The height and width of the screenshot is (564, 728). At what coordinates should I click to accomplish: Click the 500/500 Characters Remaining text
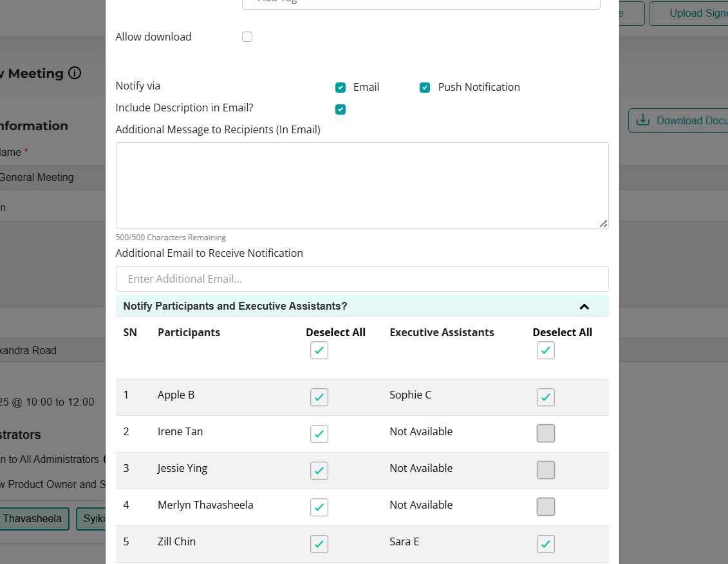[171, 238]
